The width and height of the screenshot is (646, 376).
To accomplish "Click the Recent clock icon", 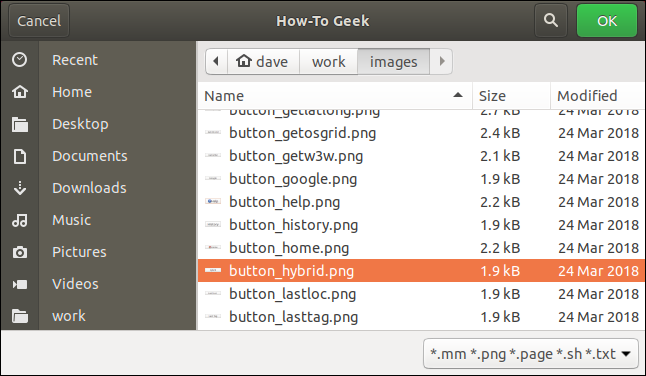I will click(19, 60).
